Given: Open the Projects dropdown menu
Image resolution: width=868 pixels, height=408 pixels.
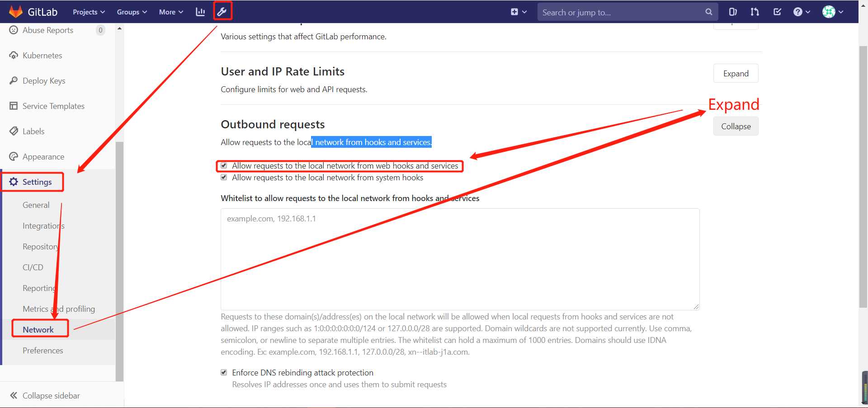Looking at the screenshot, I should [89, 12].
